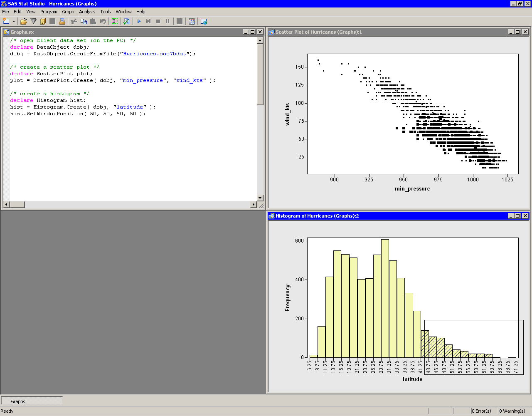Viewport: 532px width, 416px height.
Task: Click the editor horizontal scrollbar thumb
Action: 17,205
